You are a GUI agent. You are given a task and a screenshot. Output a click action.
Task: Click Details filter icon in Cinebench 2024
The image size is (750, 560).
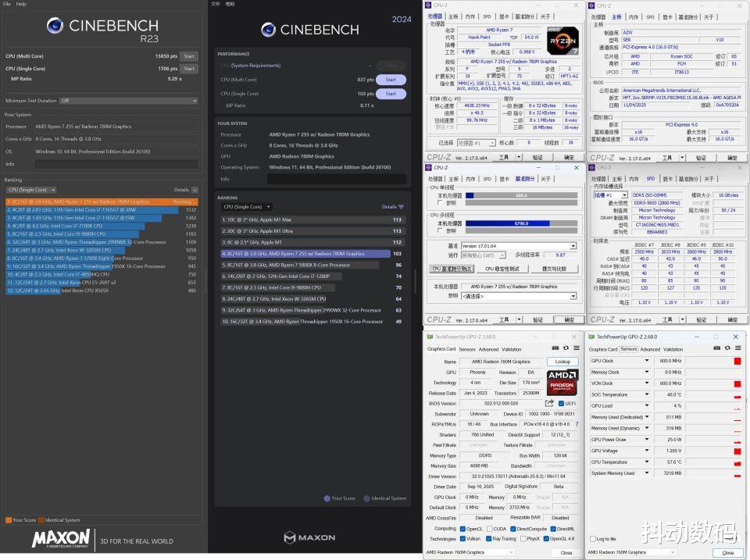tap(401, 207)
